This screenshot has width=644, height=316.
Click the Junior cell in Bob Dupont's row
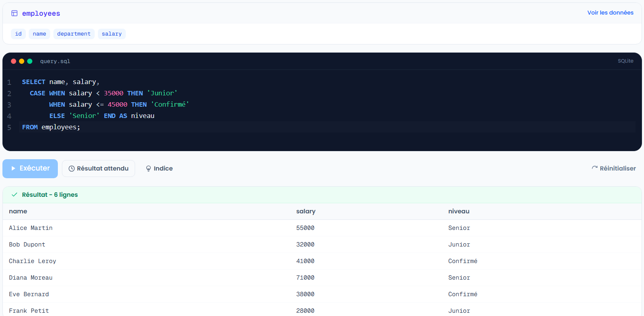[x=459, y=244]
